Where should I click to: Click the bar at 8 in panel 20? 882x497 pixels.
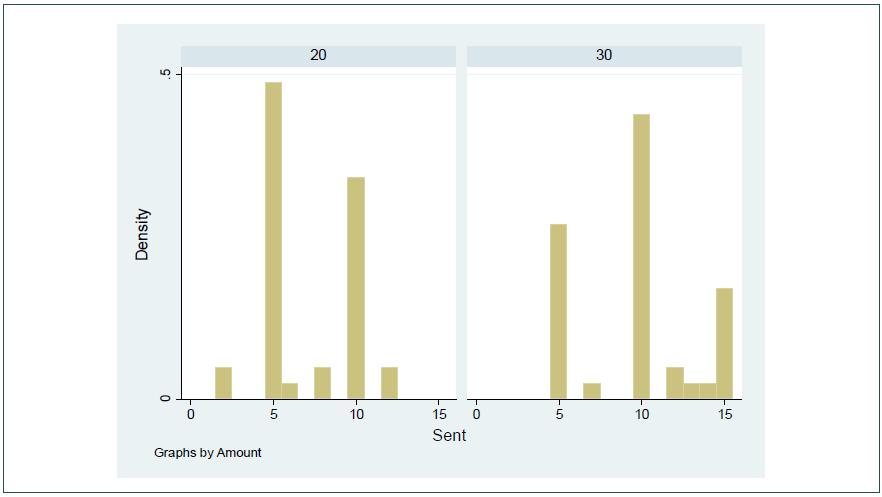[322, 383]
